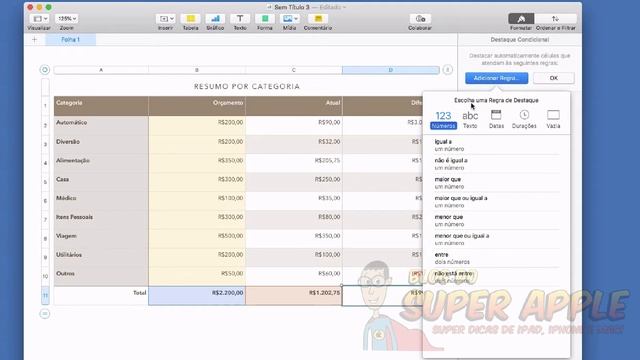Click the Gráfico chart icon

pos(215,19)
